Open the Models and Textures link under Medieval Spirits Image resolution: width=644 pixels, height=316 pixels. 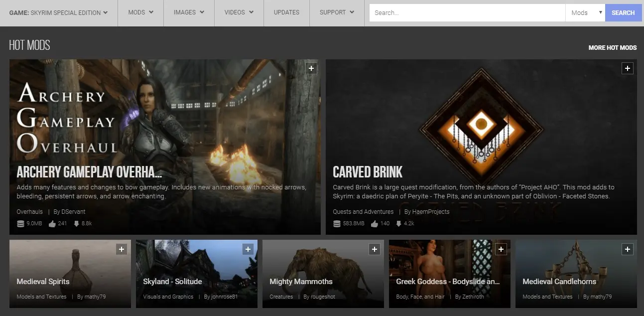click(41, 297)
